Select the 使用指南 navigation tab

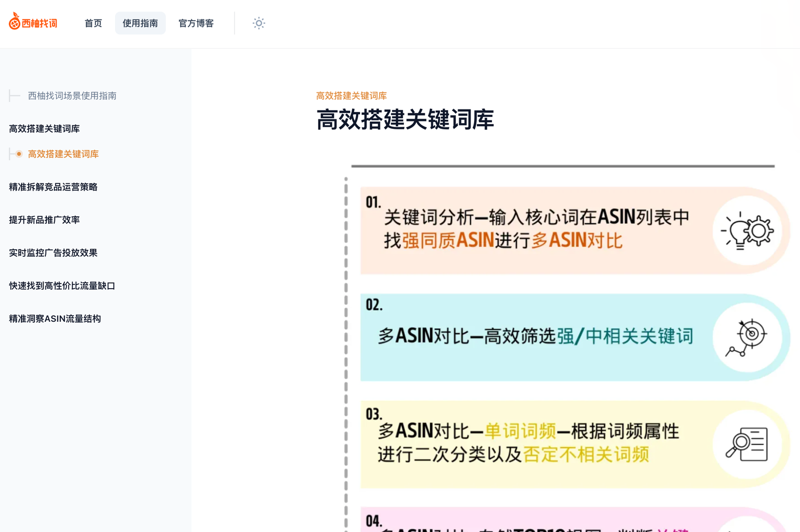coord(140,23)
